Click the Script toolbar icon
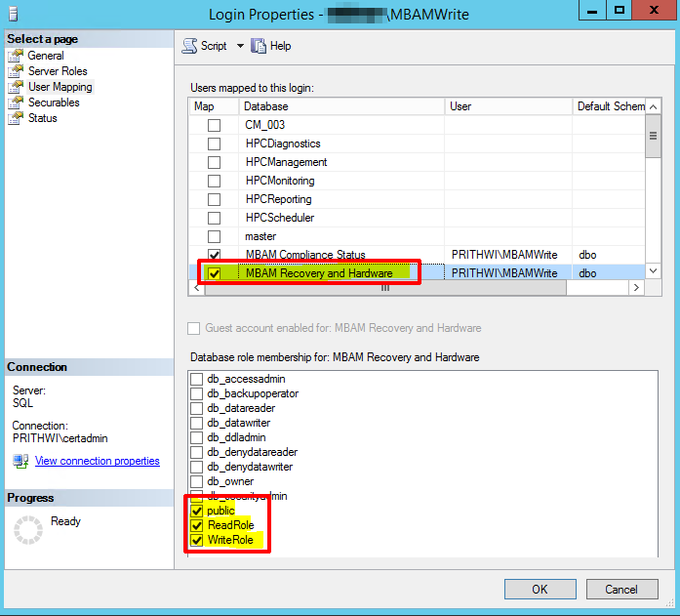This screenshot has width=680, height=616. 189,46
